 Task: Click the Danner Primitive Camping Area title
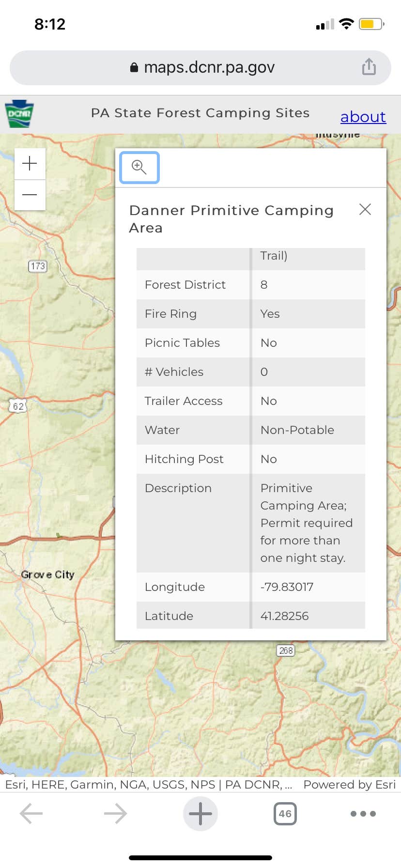[x=231, y=219]
